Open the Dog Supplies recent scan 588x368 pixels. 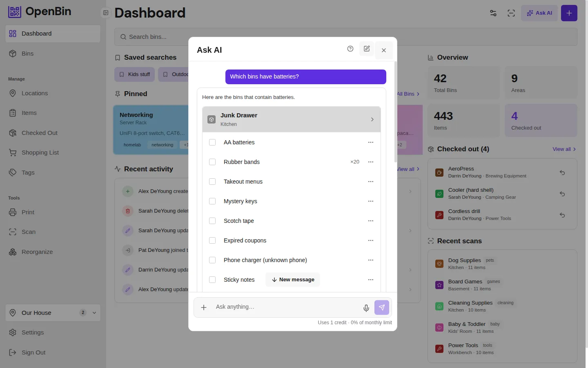click(502, 264)
